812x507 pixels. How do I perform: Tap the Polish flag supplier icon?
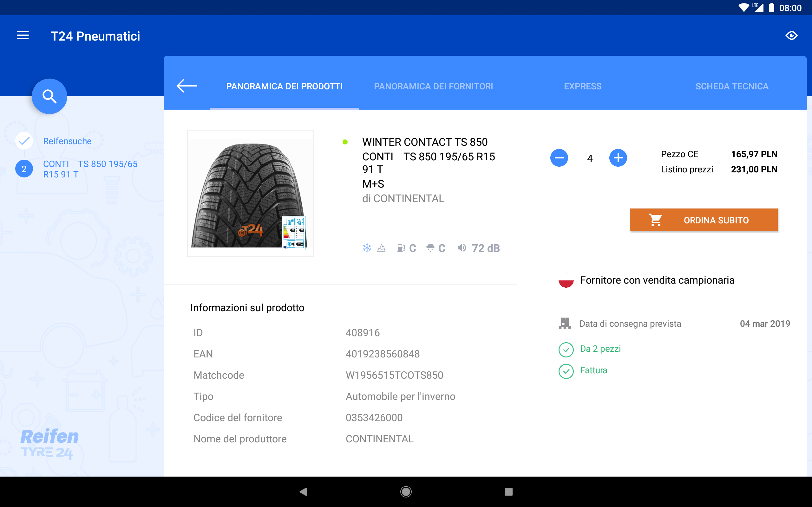click(x=566, y=280)
